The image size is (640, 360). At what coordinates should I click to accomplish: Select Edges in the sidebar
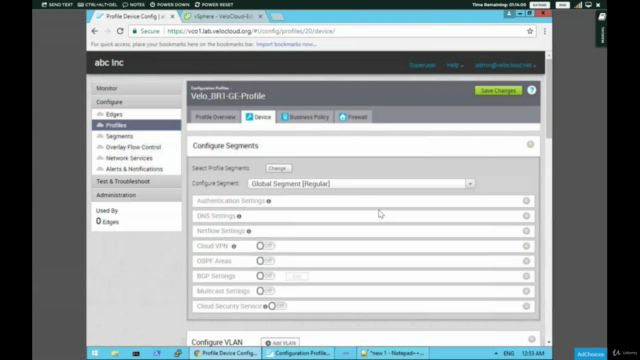pyautogui.click(x=136, y=114)
